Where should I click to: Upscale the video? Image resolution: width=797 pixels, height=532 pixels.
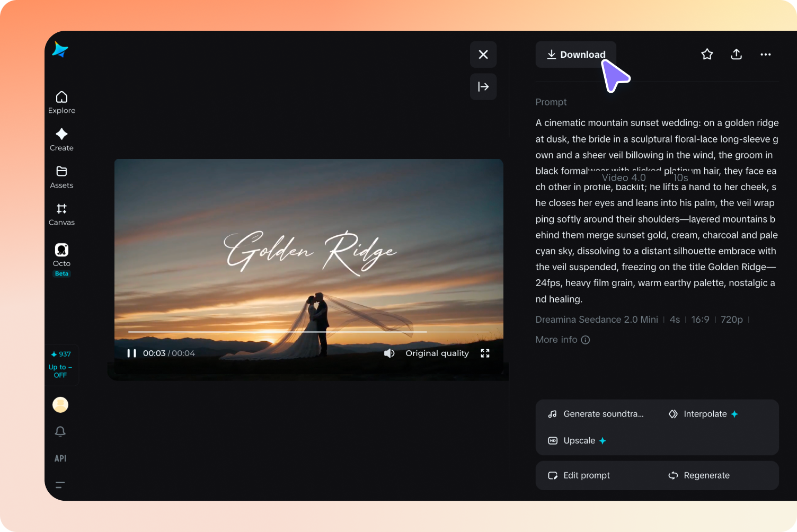point(577,441)
